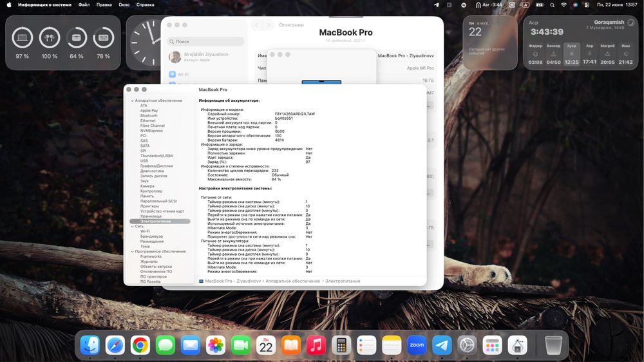Click the laptop battery 97 % widget ring
This screenshot has height=362, width=644.
click(22, 38)
